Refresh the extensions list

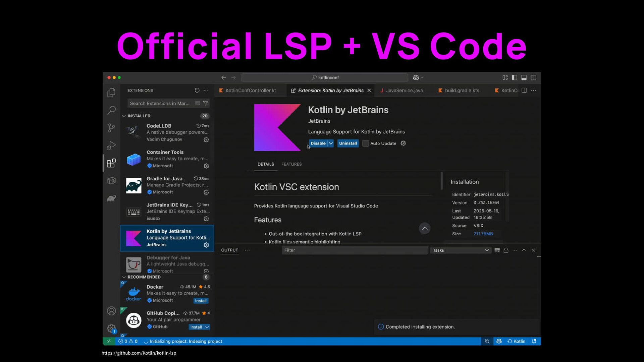197,90
